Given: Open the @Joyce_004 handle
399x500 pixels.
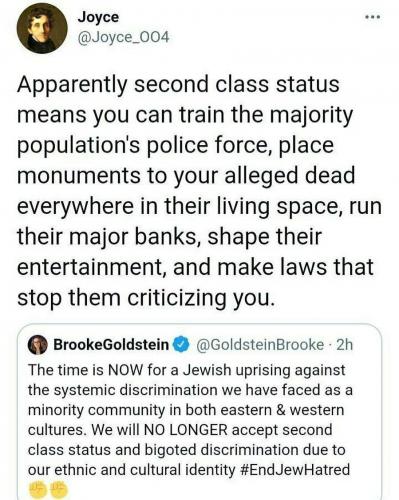Looking at the screenshot, I should click(123, 38).
